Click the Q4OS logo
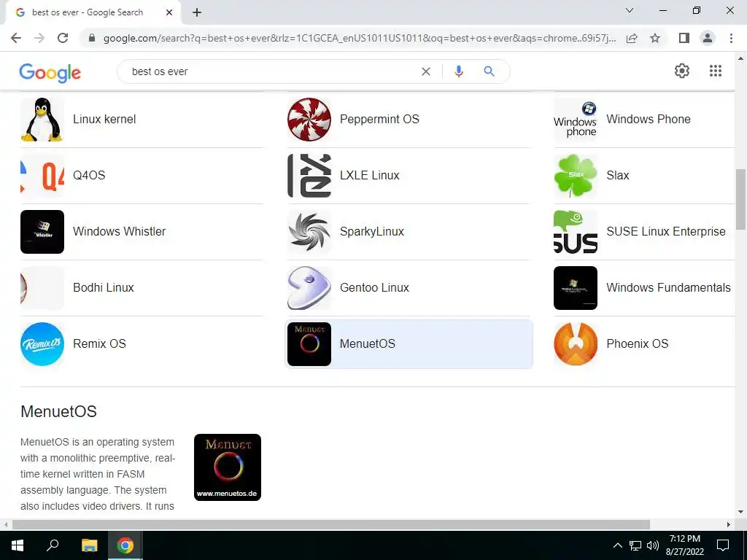Screen dimensions: 747x560 pyautogui.click(x=42, y=176)
